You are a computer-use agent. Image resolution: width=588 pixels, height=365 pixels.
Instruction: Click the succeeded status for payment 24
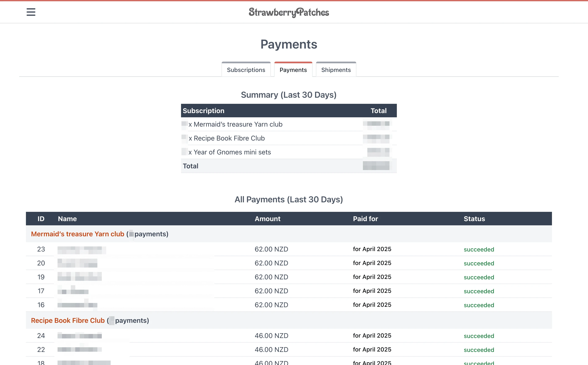coord(479,335)
